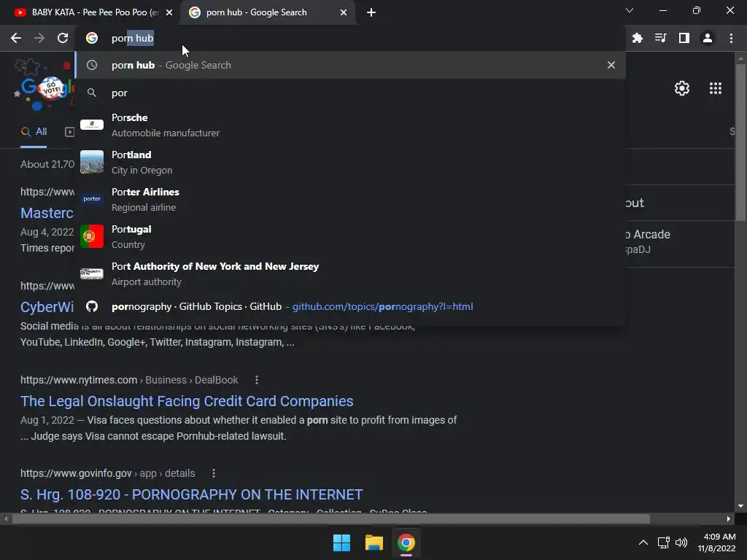Click the nytimes.com Business DealBook breadcrumb

(x=129, y=380)
